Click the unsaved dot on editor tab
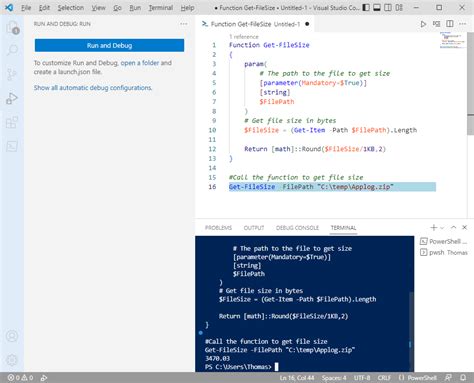474x383 pixels. (307, 24)
